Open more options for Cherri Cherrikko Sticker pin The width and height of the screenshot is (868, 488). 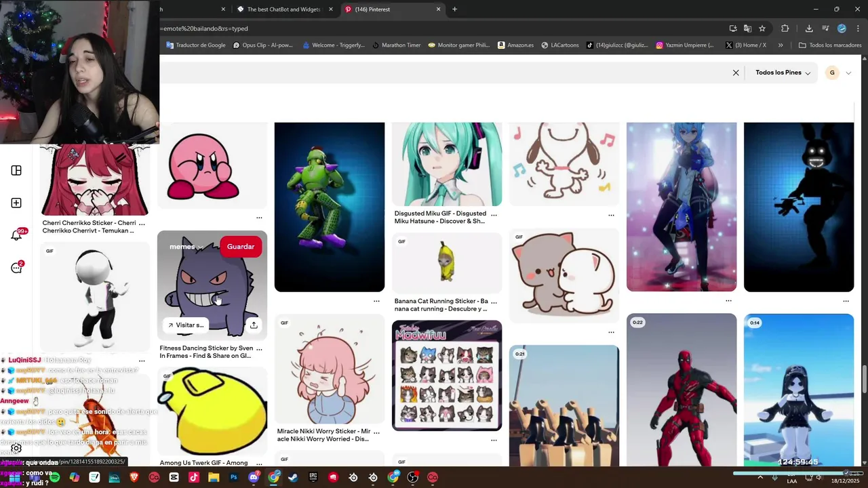pos(142,223)
